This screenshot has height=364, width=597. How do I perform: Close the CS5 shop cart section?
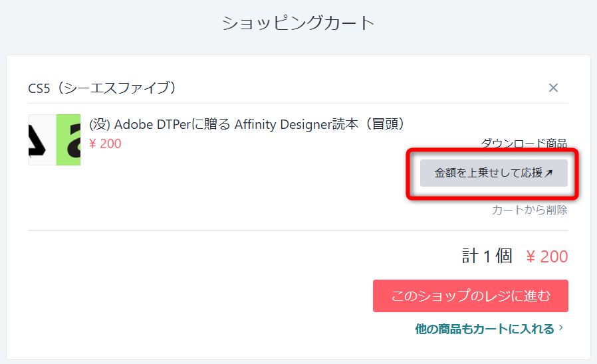(553, 88)
